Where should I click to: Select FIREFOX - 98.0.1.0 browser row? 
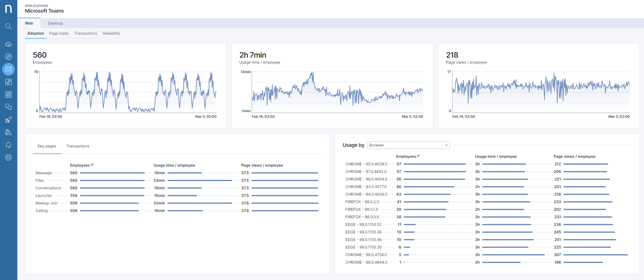pos(487,209)
